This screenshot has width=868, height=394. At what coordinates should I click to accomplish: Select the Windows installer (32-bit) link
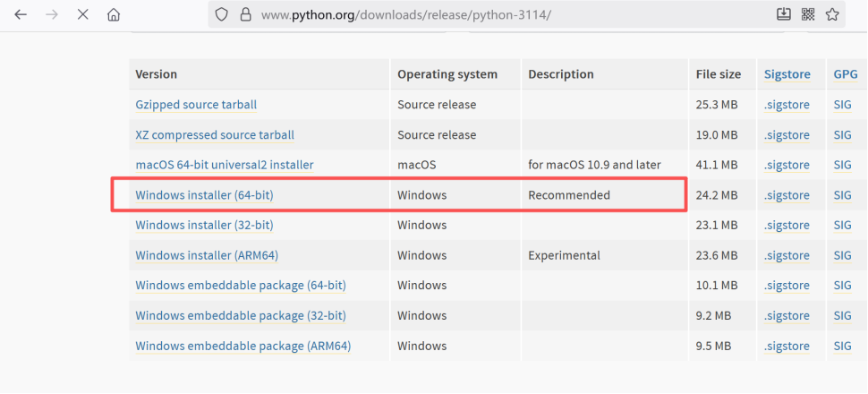204,225
